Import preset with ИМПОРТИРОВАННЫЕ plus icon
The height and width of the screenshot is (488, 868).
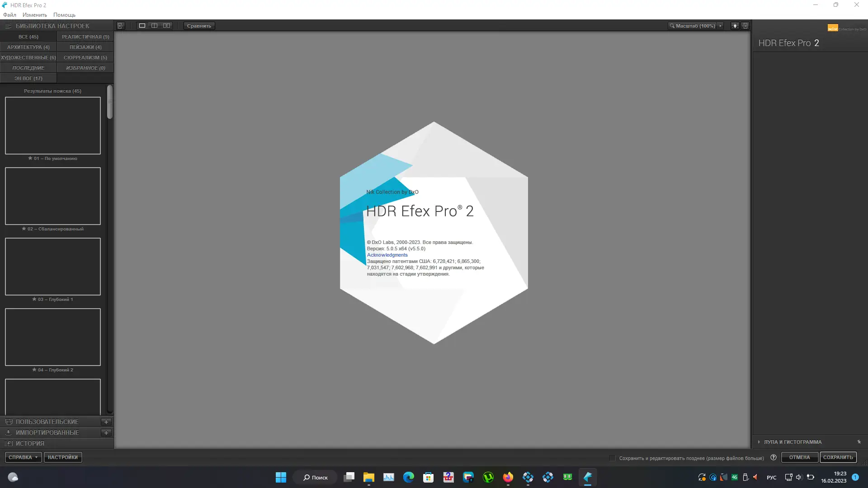point(106,432)
